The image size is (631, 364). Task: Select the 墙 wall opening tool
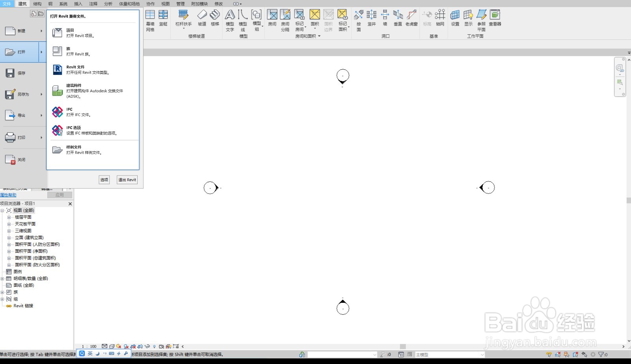tap(385, 18)
